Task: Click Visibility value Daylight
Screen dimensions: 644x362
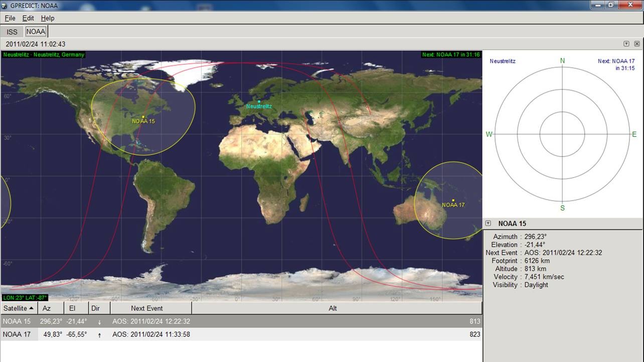Action: pos(536,285)
